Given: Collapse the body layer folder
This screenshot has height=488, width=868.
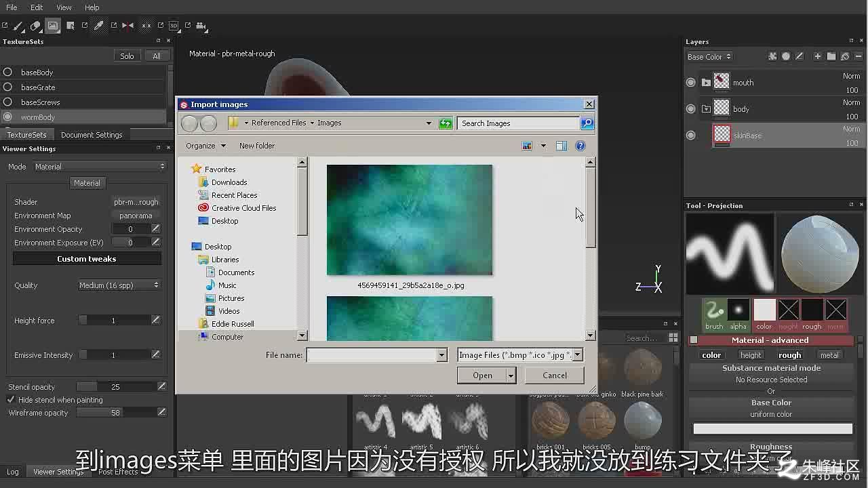Looking at the screenshot, I should [x=707, y=108].
